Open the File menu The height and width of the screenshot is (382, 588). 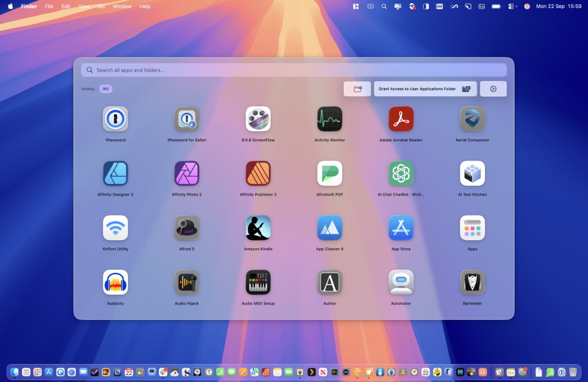49,6
